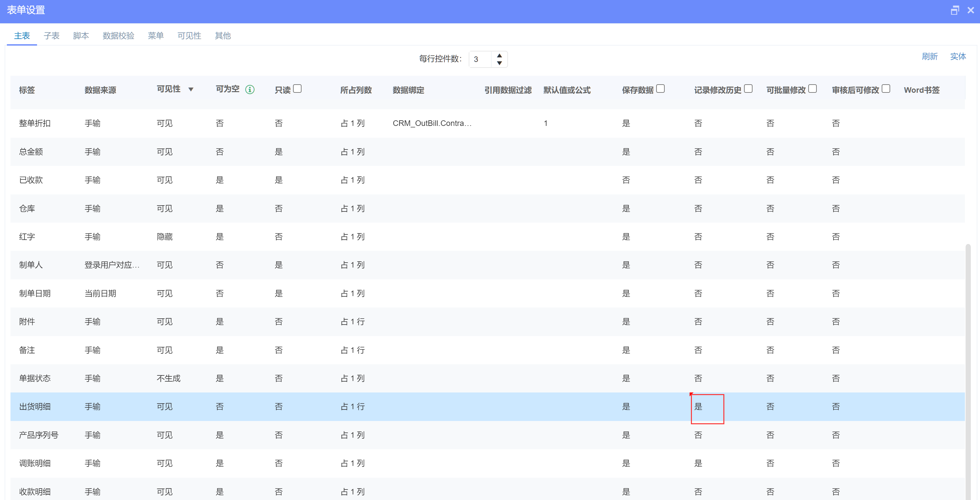Image resolution: width=980 pixels, height=500 pixels.
Task: Click the 隐藏 visibility cell of 红字
Action: [x=165, y=237]
